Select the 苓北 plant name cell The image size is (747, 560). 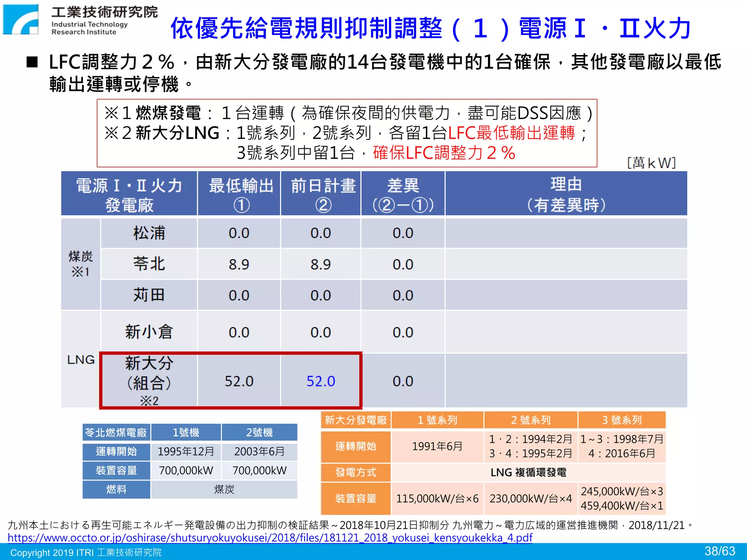pyautogui.click(x=149, y=264)
